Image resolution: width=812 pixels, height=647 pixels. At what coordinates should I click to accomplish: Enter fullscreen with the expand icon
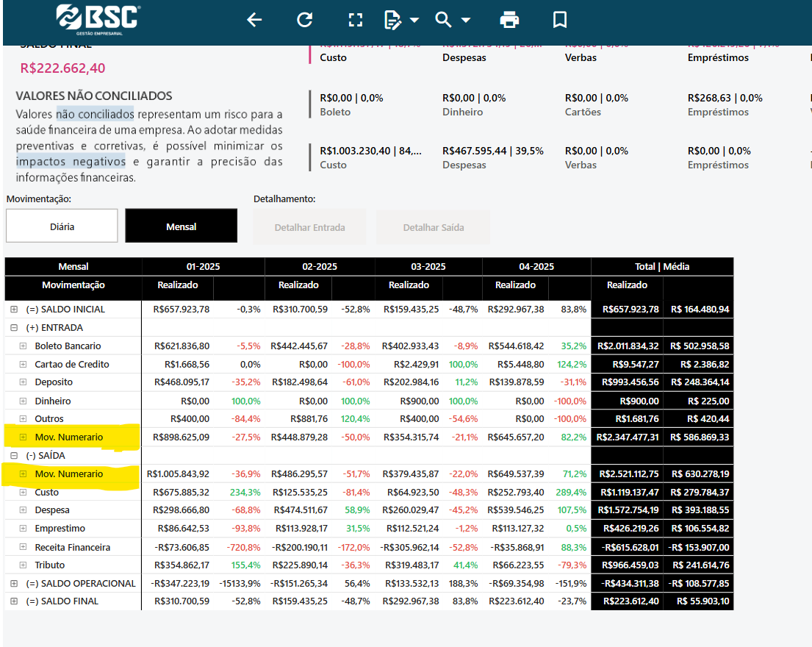click(x=355, y=20)
